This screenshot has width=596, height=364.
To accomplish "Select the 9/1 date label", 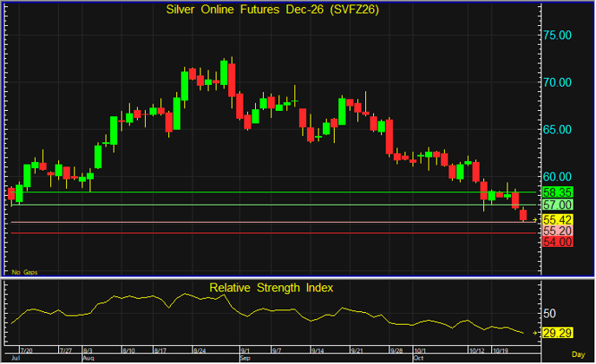I will pyautogui.click(x=246, y=350).
